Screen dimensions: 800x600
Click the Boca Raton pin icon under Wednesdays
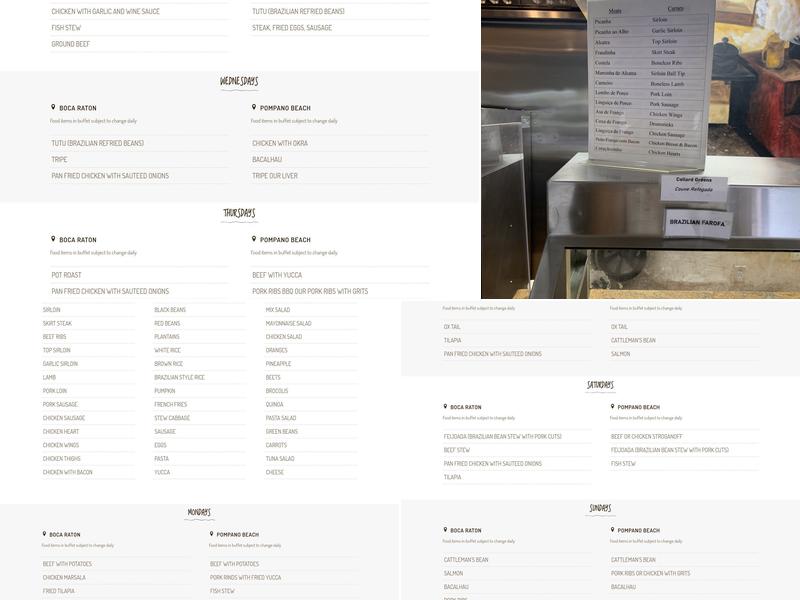click(53, 107)
